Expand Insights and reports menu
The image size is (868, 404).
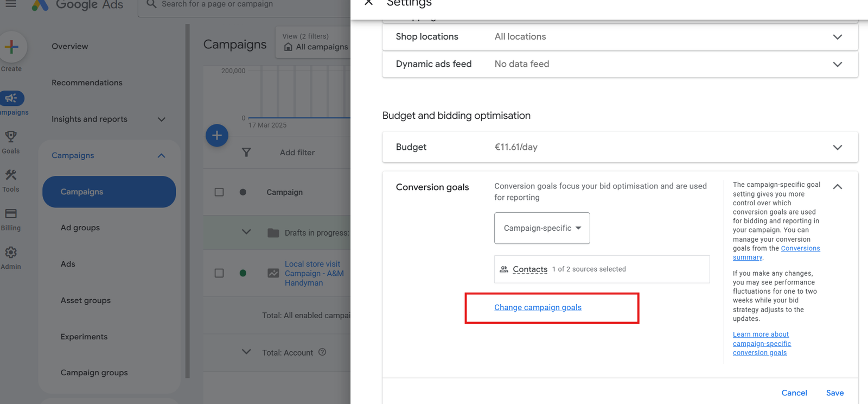click(x=161, y=119)
